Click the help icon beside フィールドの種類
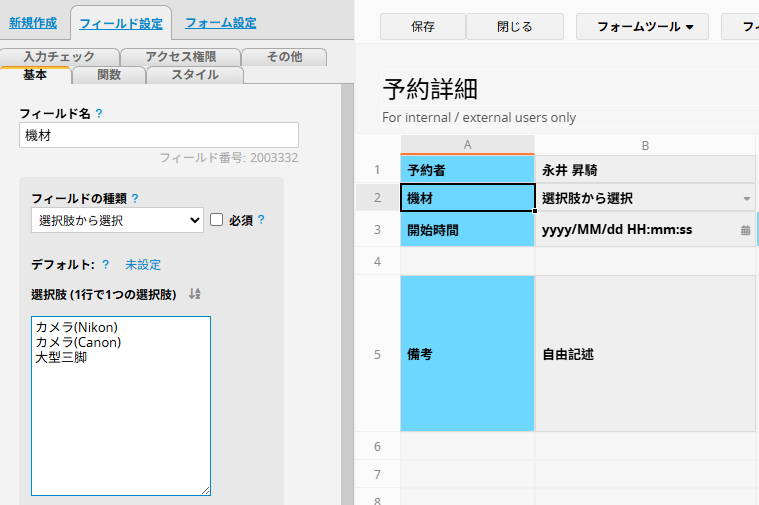 pos(135,198)
